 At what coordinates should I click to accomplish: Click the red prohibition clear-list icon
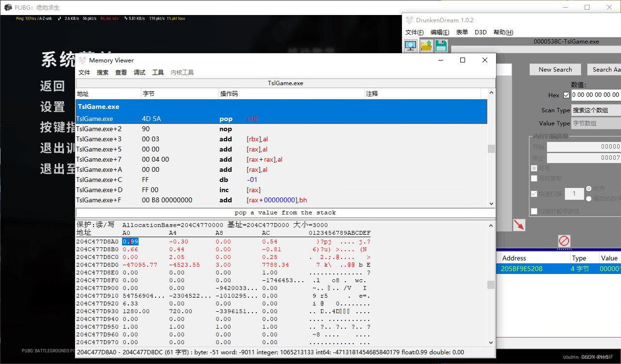point(564,241)
